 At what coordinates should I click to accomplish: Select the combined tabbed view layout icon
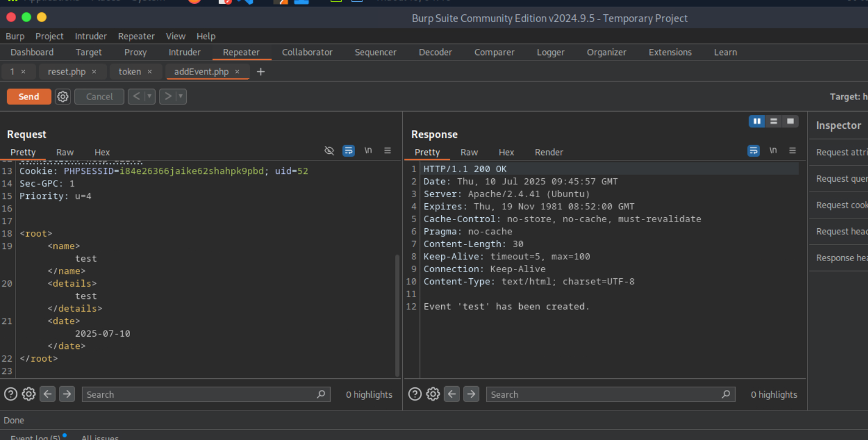790,121
